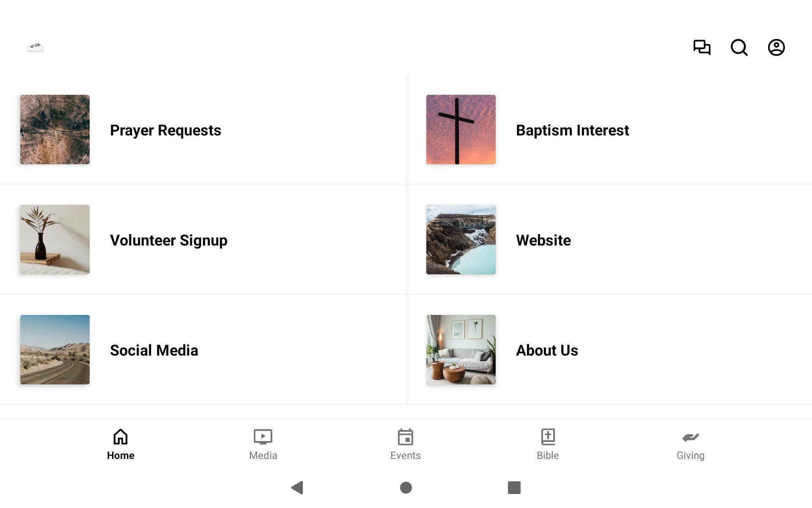Select the Home tab
The height and width of the screenshot is (508, 812).
pos(121,444)
